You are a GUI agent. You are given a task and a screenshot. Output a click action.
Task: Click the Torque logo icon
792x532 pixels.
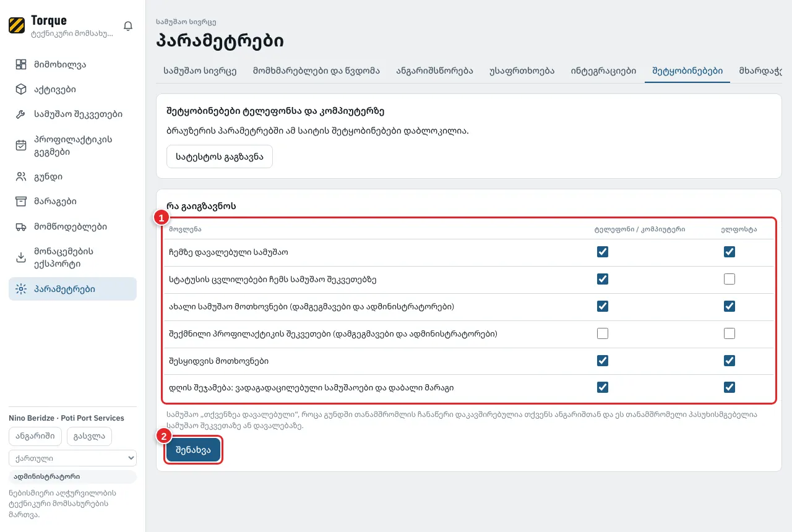tap(17, 25)
